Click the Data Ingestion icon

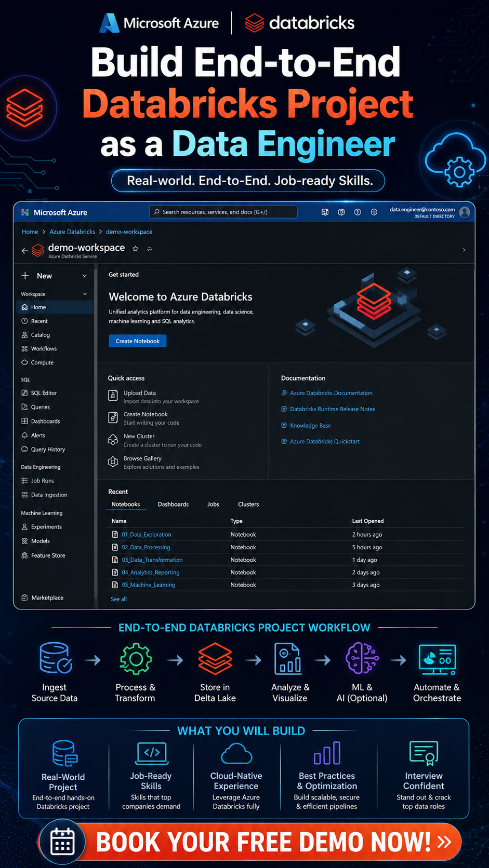(x=24, y=495)
